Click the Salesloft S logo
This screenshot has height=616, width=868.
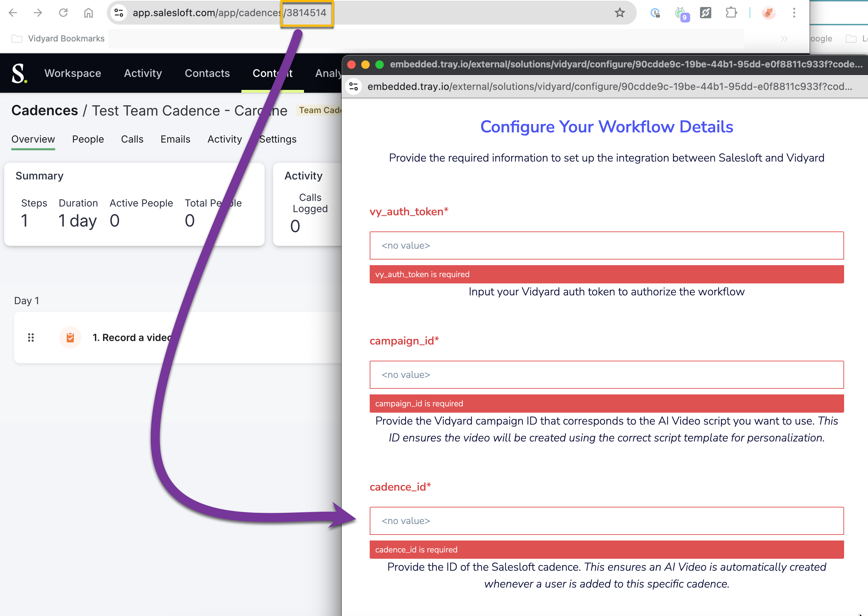pyautogui.click(x=19, y=73)
